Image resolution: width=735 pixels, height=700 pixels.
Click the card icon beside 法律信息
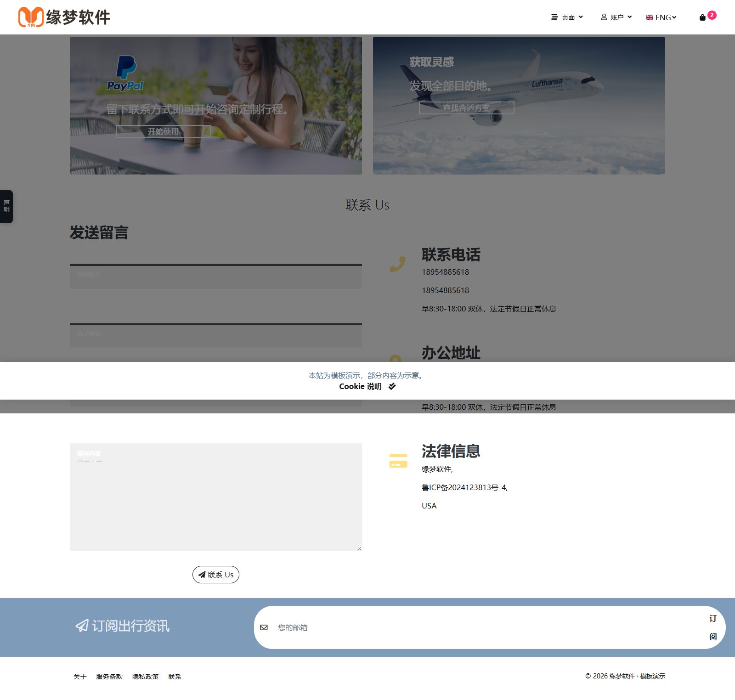(398, 461)
